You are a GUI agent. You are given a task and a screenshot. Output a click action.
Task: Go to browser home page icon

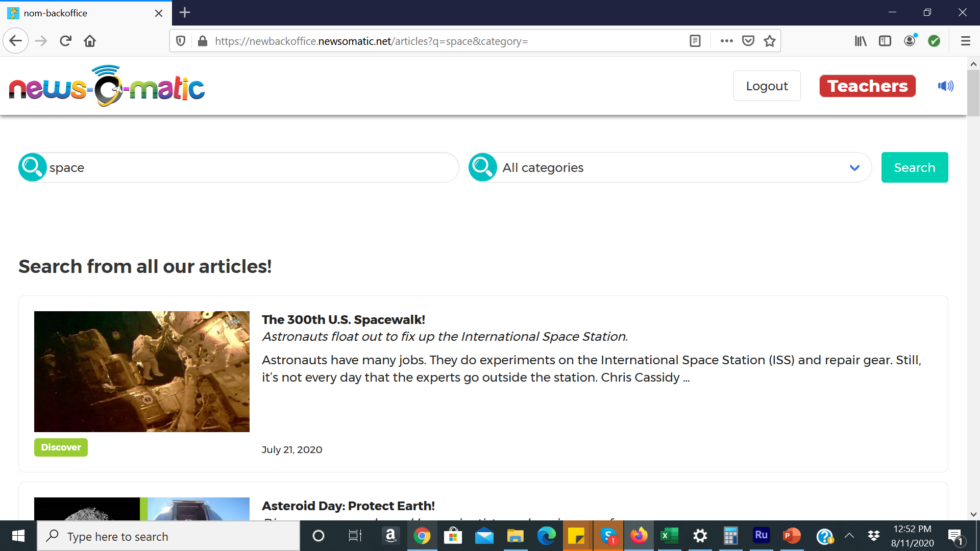(90, 41)
